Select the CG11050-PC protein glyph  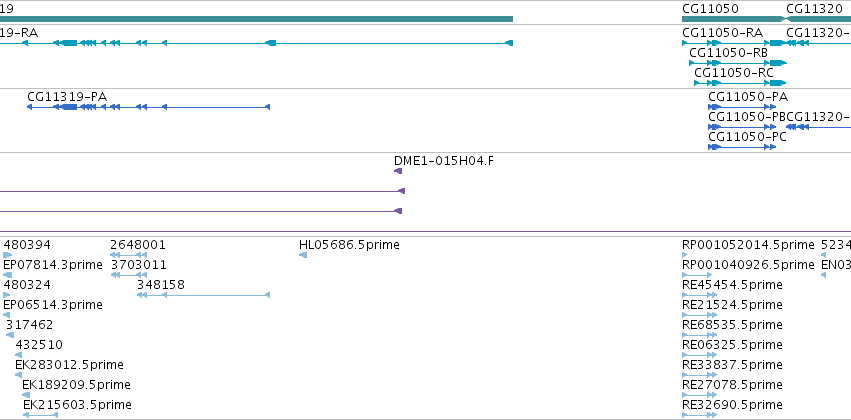(x=742, y=147)
